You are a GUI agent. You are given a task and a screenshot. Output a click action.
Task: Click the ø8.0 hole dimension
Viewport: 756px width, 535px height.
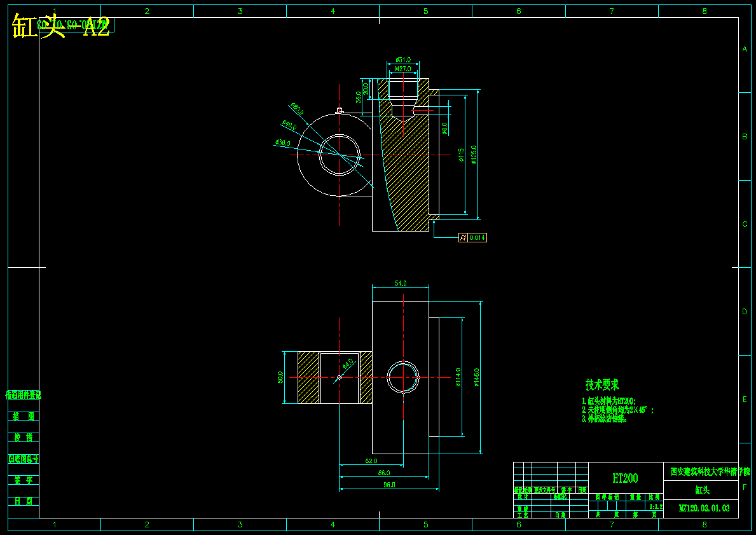point(444,128)
